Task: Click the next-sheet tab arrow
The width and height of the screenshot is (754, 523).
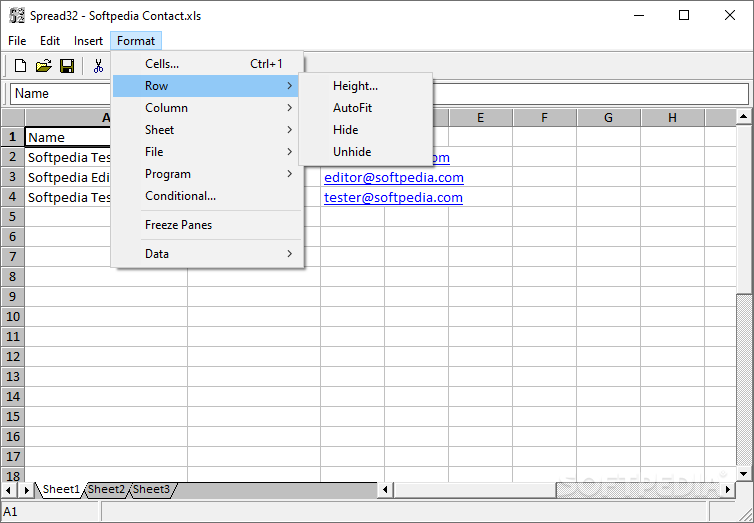Action: (26, 490)
